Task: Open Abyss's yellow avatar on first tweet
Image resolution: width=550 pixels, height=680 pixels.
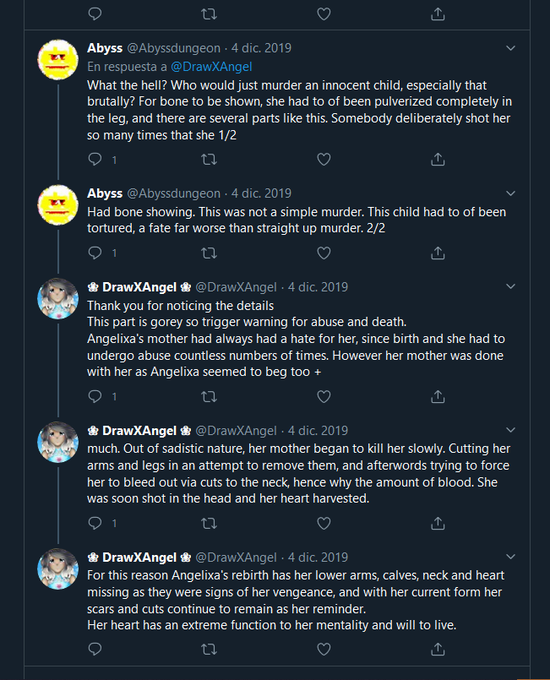Action: click(58, 60)
